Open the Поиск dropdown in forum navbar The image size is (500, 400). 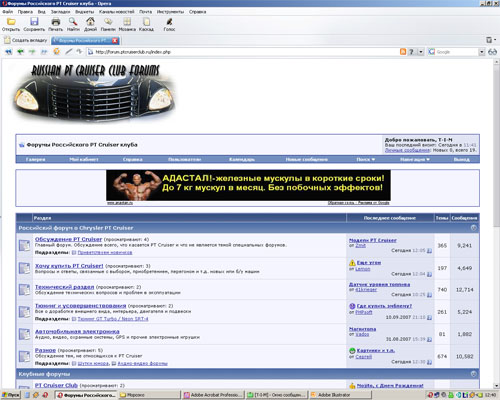[366, 159]
